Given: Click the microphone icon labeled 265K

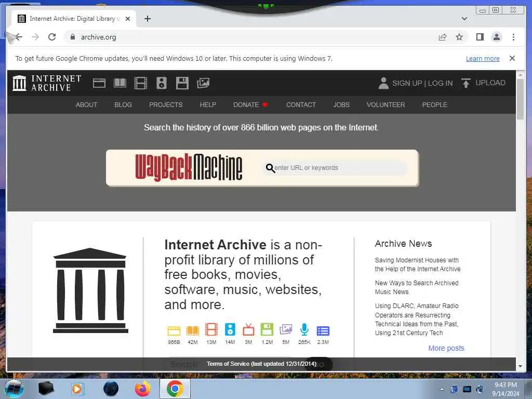Looking at the screenshot, I should [x=304, y=330].
